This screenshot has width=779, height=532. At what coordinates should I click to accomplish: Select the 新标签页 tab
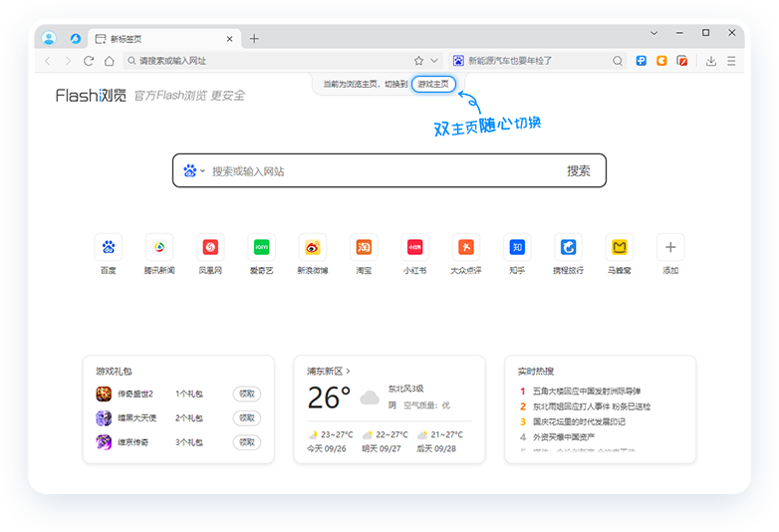point(164,39)
